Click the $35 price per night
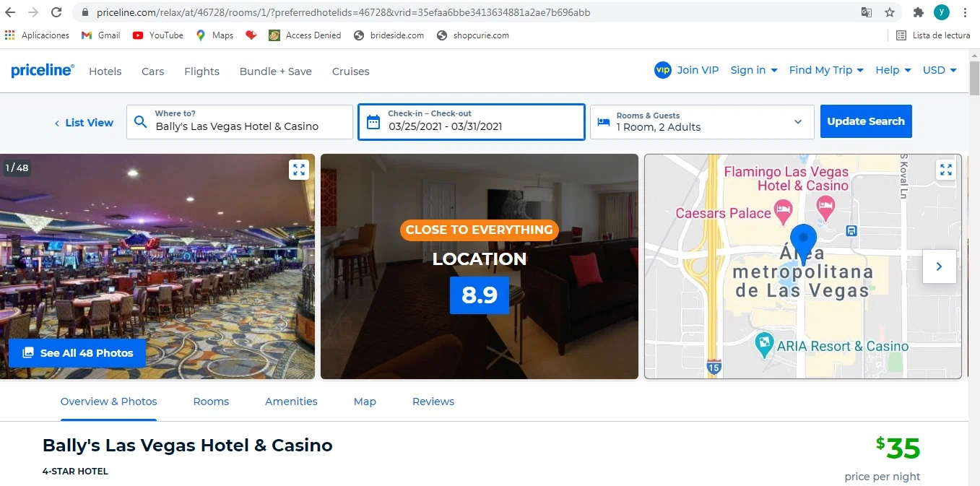This screenshot has height=486, width=980. (898, 448)
